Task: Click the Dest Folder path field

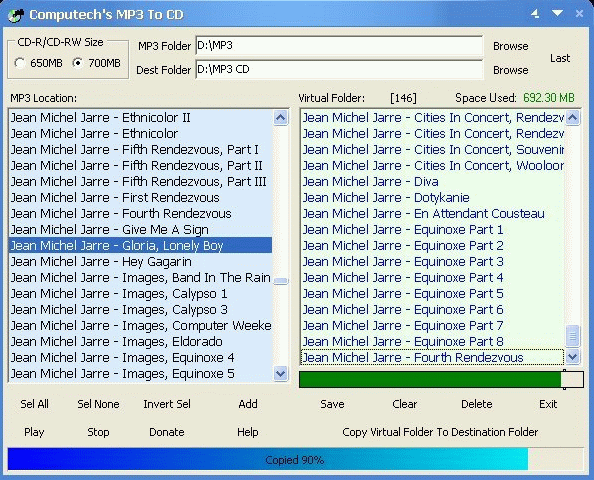Action: tap(339, 69)
